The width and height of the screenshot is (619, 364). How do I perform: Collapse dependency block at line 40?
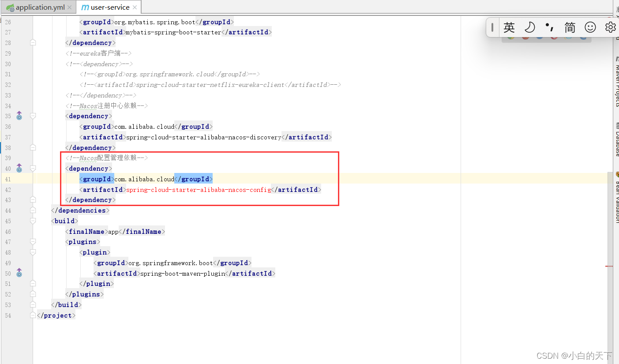33,168
